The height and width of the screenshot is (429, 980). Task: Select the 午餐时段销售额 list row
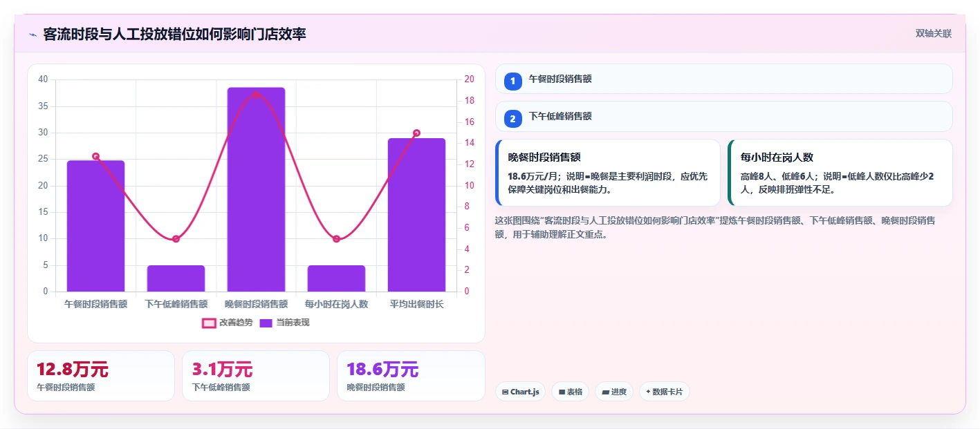(724, 79)
